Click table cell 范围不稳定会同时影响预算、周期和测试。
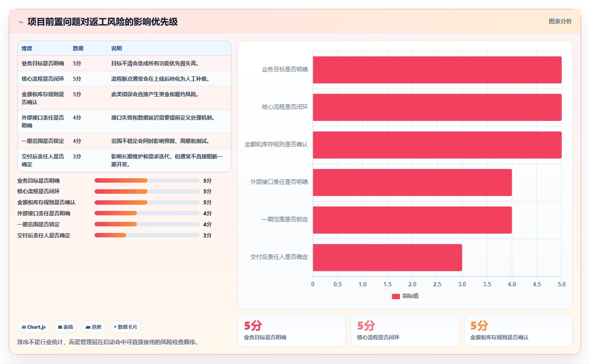Screen dimensions: 590x364 coord(160,141)
